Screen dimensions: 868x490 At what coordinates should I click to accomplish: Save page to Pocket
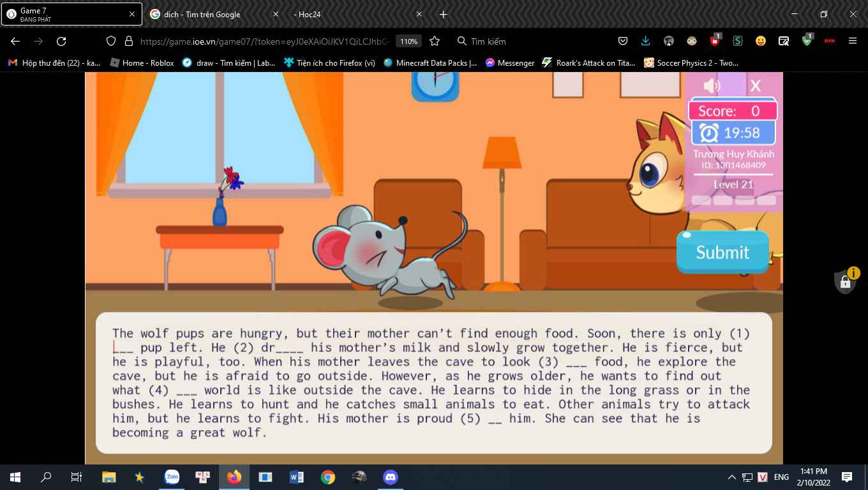pos(623,41)
